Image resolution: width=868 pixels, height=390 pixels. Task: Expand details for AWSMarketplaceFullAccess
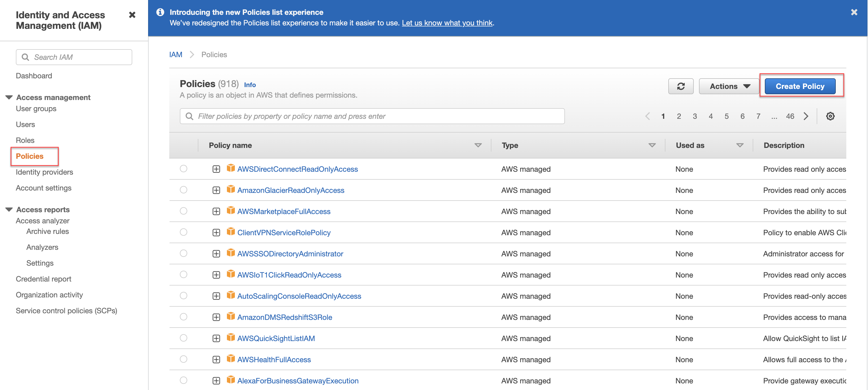pos(216,212)
